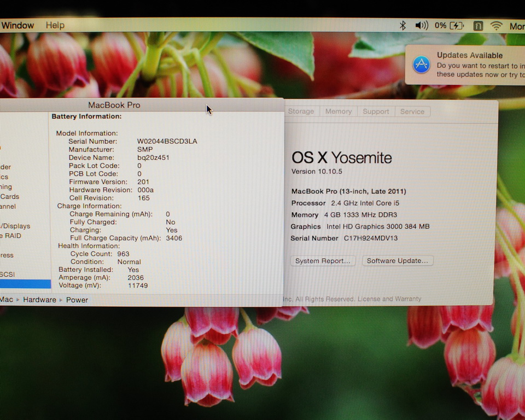Switch to the Service tab
Screen dimensions: 525x420
click(412, 112)
